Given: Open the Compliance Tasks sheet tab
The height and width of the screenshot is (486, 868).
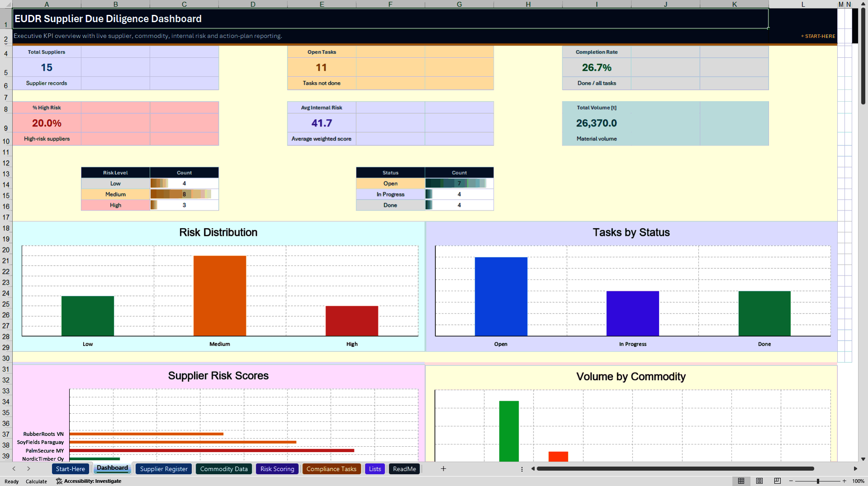Looking at the screenshot, I should 331,469.
